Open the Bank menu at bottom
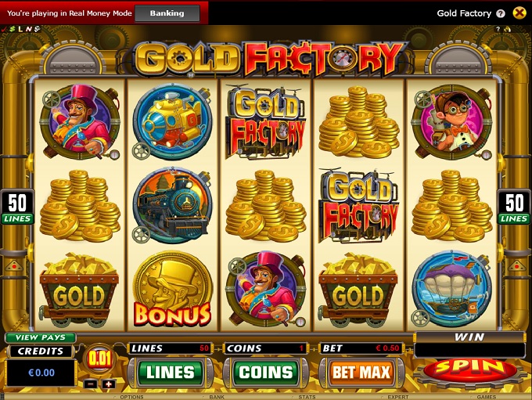 pos(217,397)
